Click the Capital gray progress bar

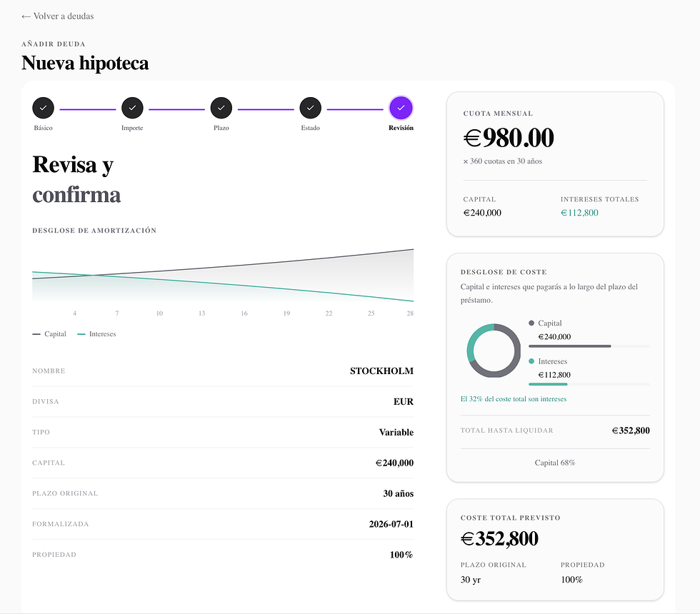[570, 346]
